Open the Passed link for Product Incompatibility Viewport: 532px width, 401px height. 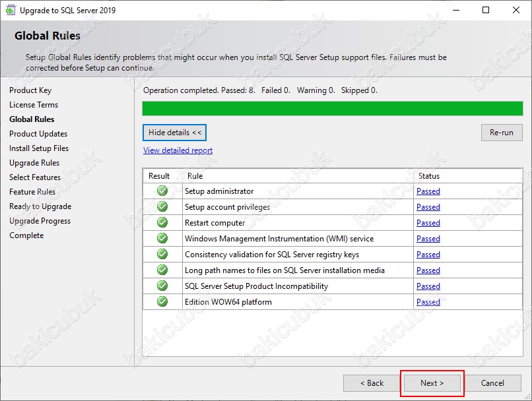(x=428, y=286)
